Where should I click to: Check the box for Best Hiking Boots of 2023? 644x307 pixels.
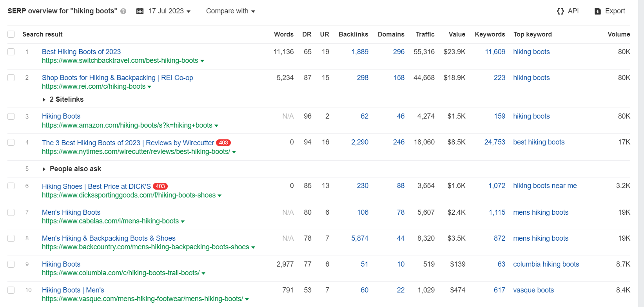click(11, 52)
